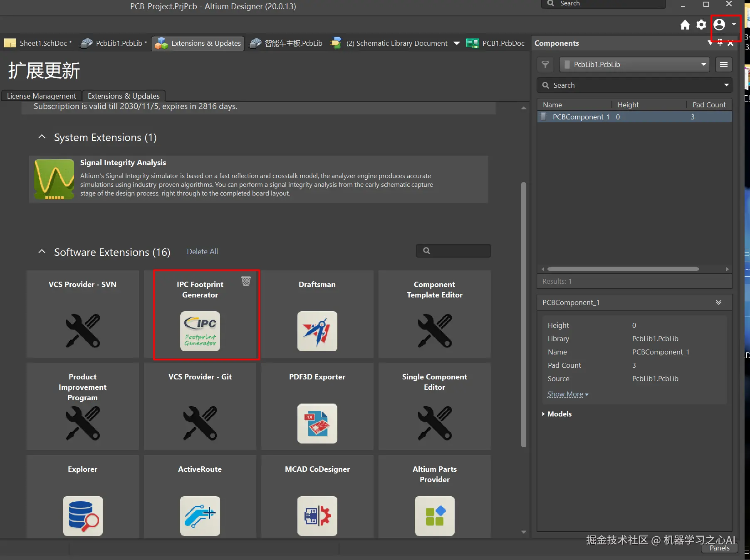
Task: Open the 智能车主板.PcbLib tab
Action: (x=287, y=43)
